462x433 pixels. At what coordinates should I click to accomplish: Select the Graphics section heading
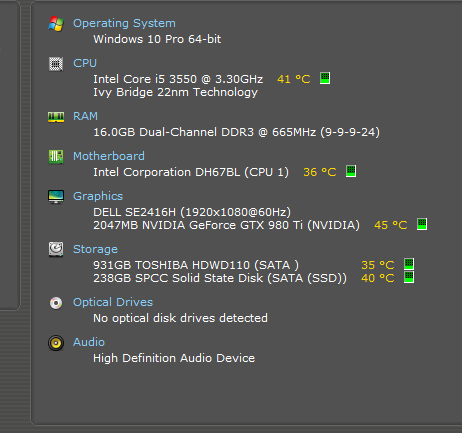pos(98,196)
